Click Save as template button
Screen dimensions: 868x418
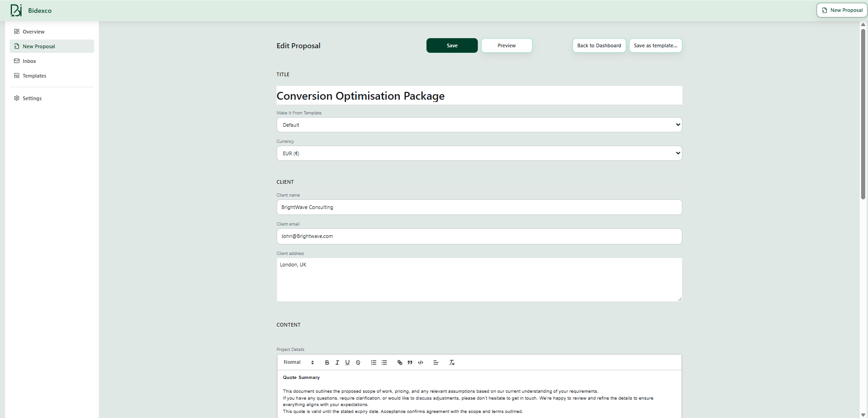coord(656,45)
